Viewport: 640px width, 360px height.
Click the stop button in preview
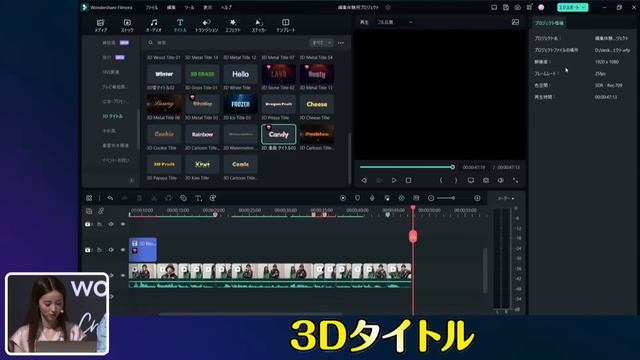pos(409,180)
